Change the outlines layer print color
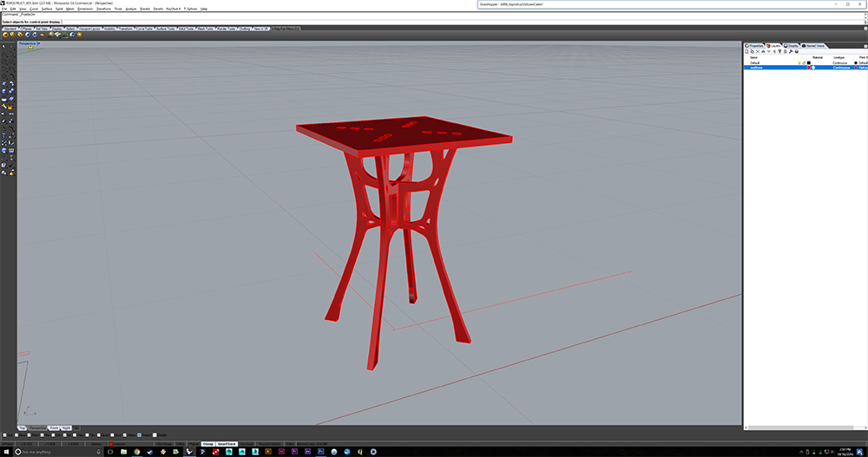868x457 pixels. click(856, 68)
